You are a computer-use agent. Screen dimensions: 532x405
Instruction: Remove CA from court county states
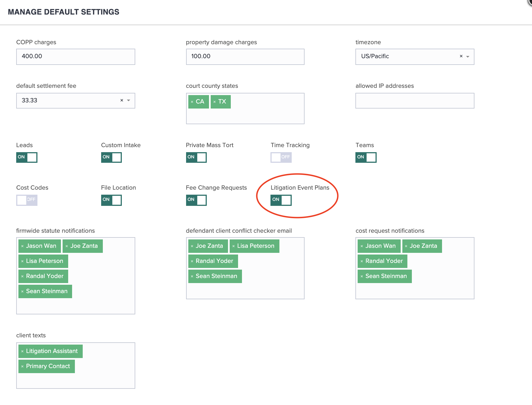tap(192, 102)
